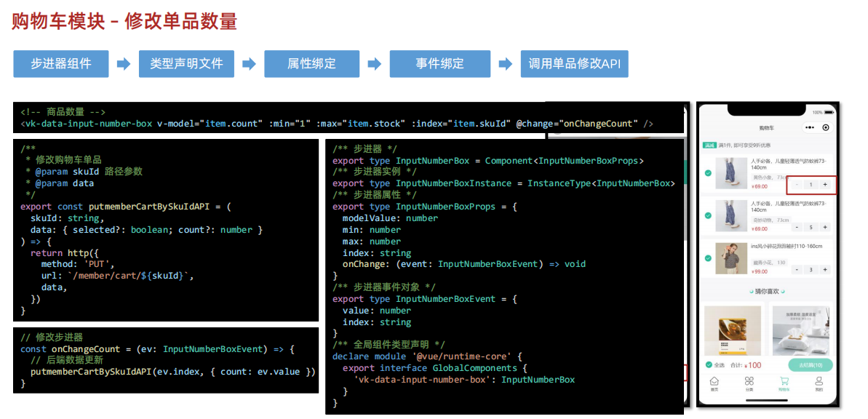Click the const onChangeCount handler line
The width and height of the screenshot is (868, 419).
(159, 349)
